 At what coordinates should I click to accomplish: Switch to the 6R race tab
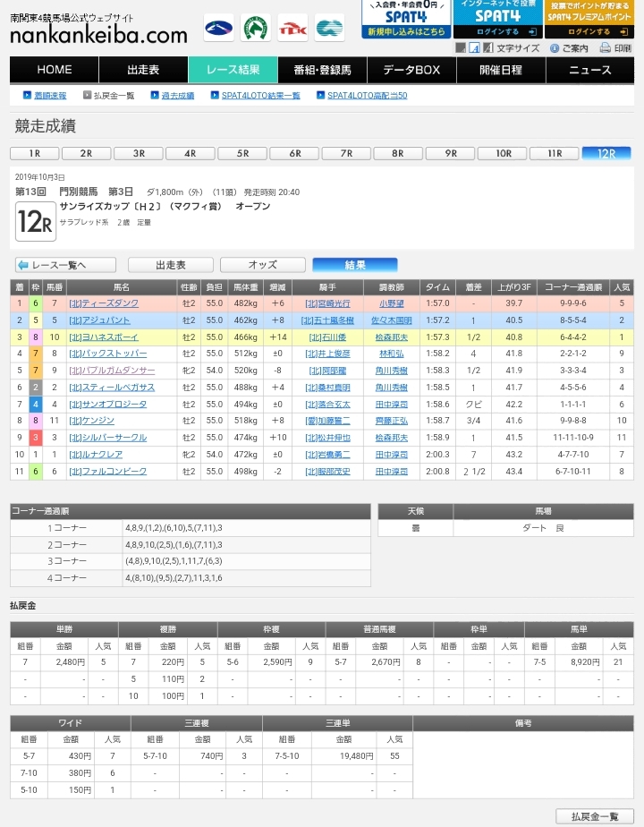click(294, 153)
